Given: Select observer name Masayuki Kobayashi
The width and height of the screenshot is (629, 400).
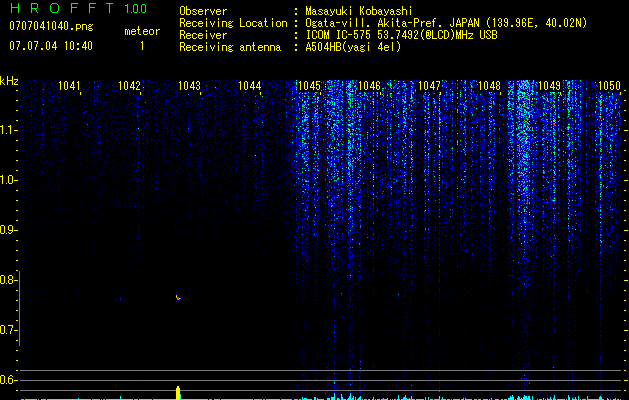Looking at the screenshot, I should point(359,11).
